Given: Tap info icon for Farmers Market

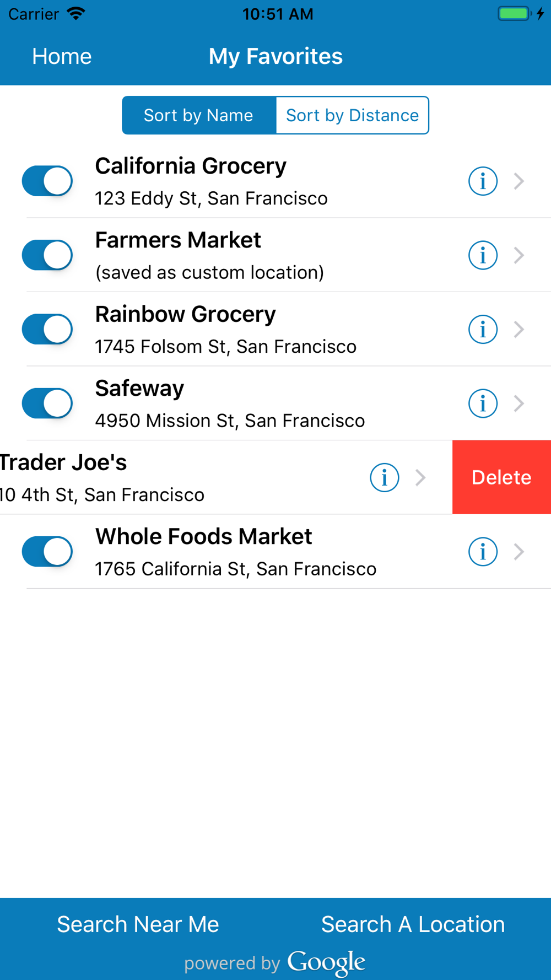Looking at the screenshot, I should tap(483, 255).
